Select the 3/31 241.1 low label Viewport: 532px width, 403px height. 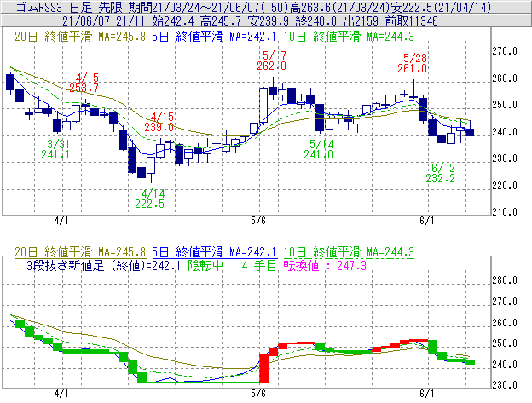(55, 149)
